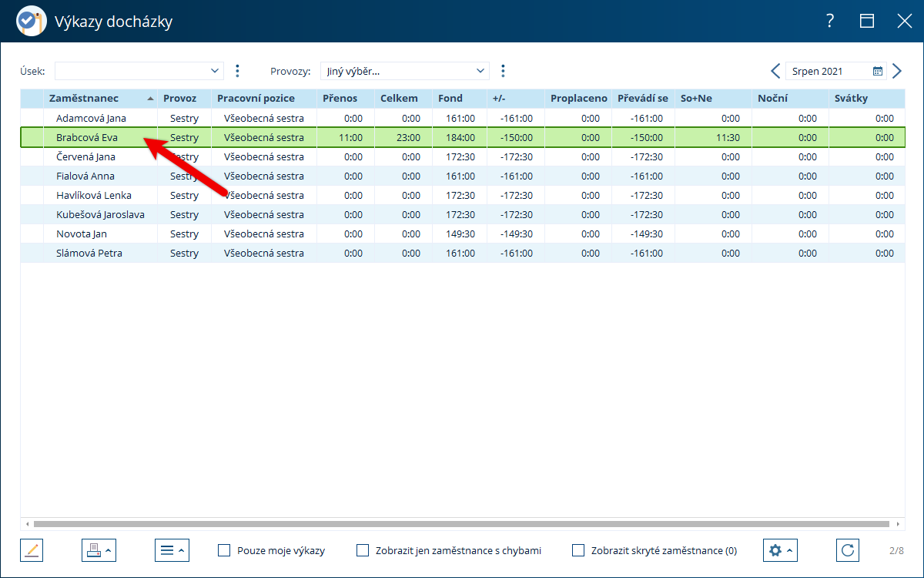Toggle Zobrazit skryté zaměstnance (0)
This screenshot has width=924, height=578.
coord(578,550)
